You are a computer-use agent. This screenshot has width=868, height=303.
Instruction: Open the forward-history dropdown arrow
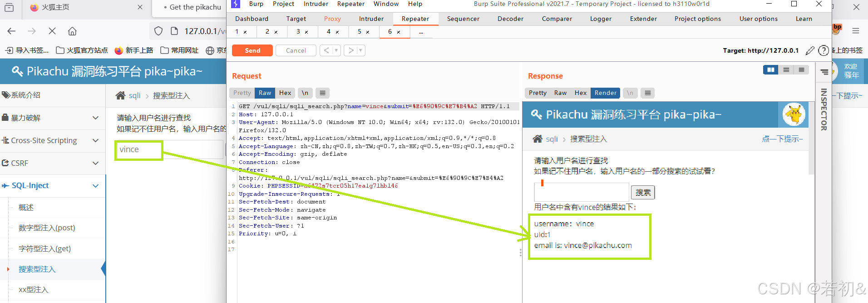[361, 50]
